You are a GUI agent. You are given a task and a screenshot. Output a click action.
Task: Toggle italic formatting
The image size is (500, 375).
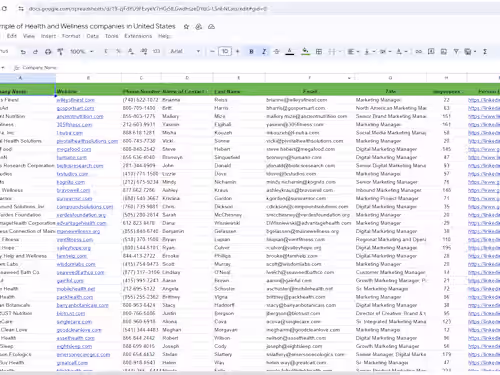click(264, 51)
